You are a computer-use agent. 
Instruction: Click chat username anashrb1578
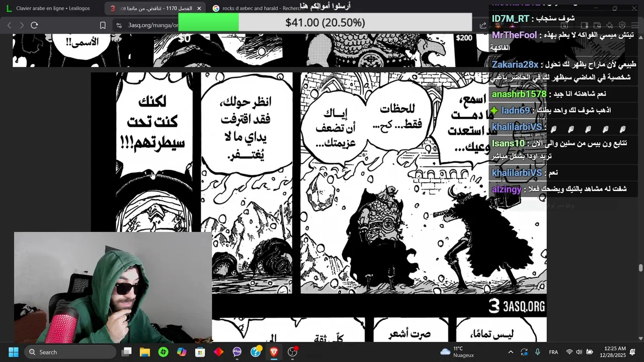(519, 94)
